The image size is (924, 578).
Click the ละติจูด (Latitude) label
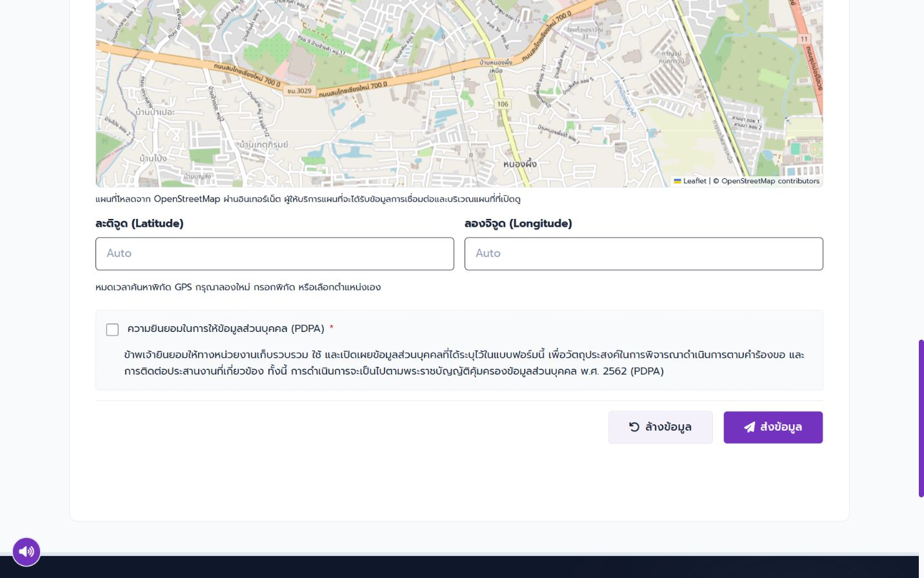(139, 223)
